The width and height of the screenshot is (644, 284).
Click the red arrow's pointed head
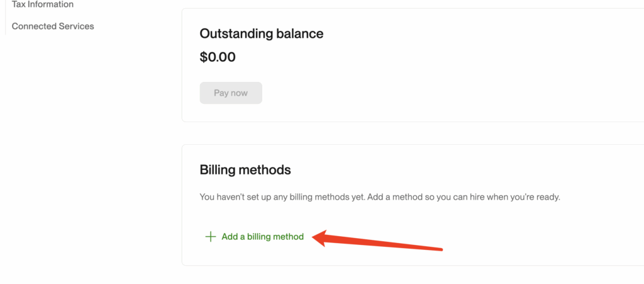point(317,238)
